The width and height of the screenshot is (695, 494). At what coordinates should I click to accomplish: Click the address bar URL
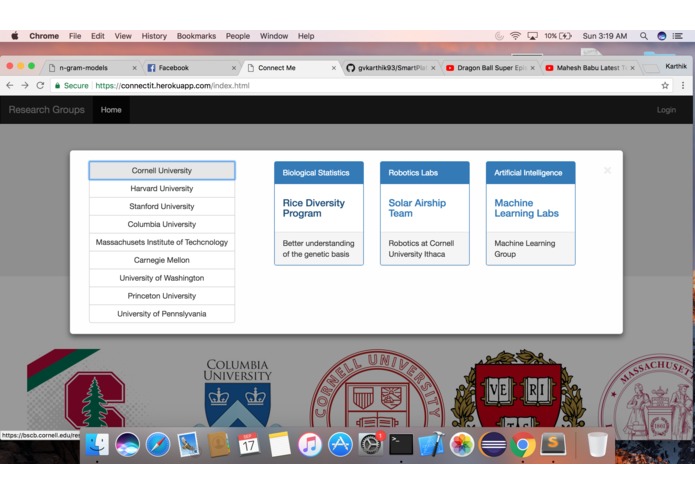[x=172, y=86]
